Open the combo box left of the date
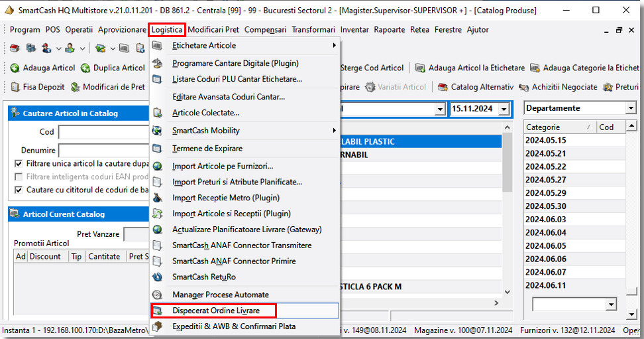644x339 pixels. [x=440, y=109]
